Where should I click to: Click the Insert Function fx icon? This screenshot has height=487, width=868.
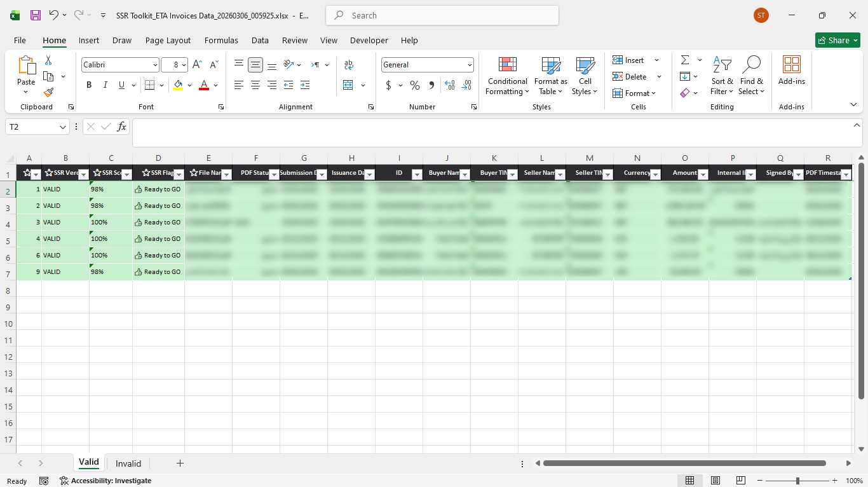(x=121, y=127)
